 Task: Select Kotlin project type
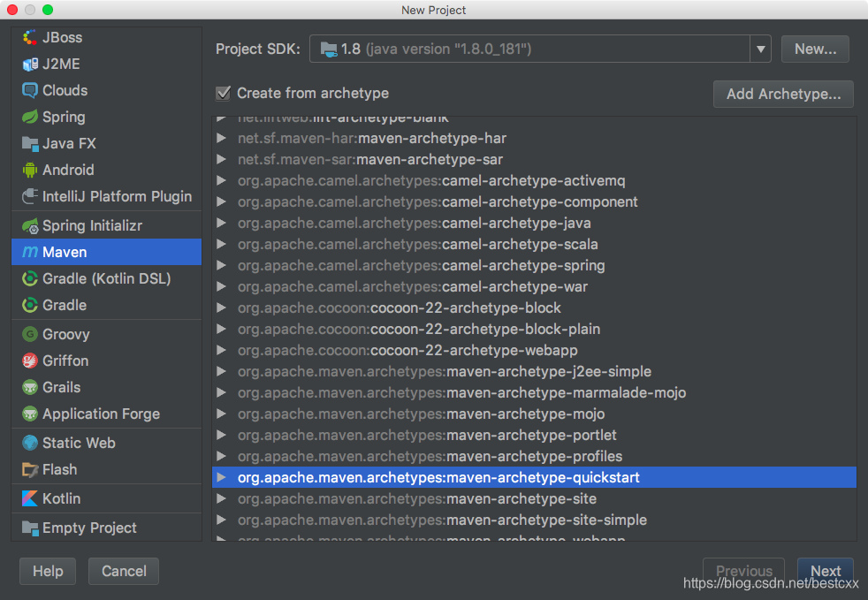106,498
